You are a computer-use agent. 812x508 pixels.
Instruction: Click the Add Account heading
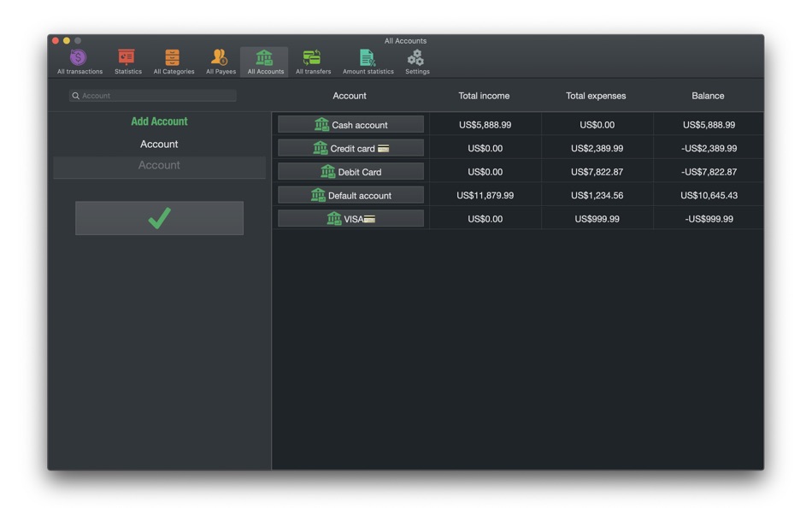coord(159,121)
